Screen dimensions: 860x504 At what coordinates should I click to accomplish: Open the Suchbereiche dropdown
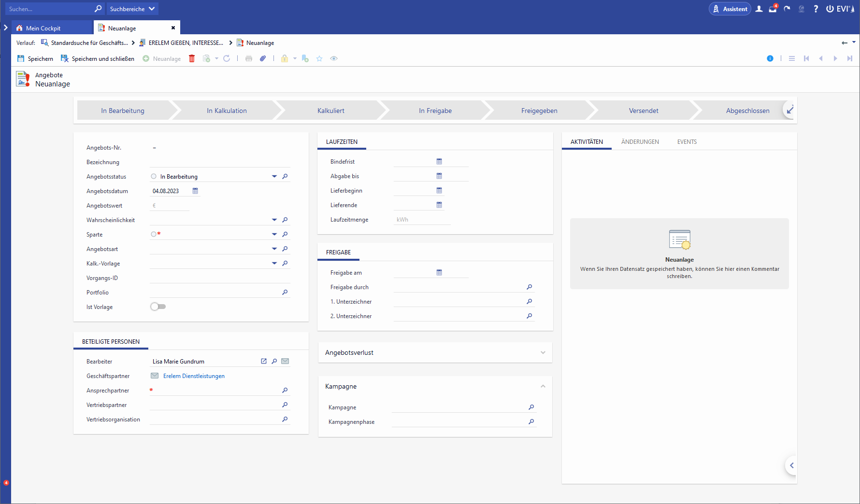click(x=132, y=9)
